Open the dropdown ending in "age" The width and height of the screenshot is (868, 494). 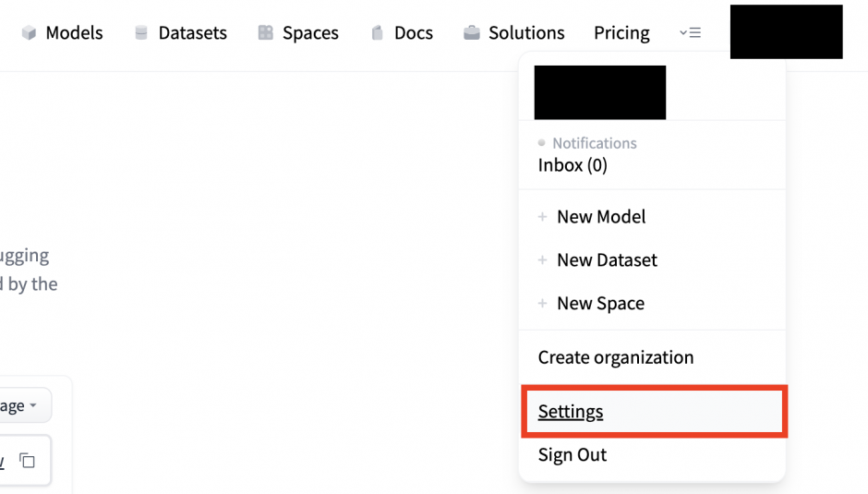pyautogui.click(x=18, y=406)
